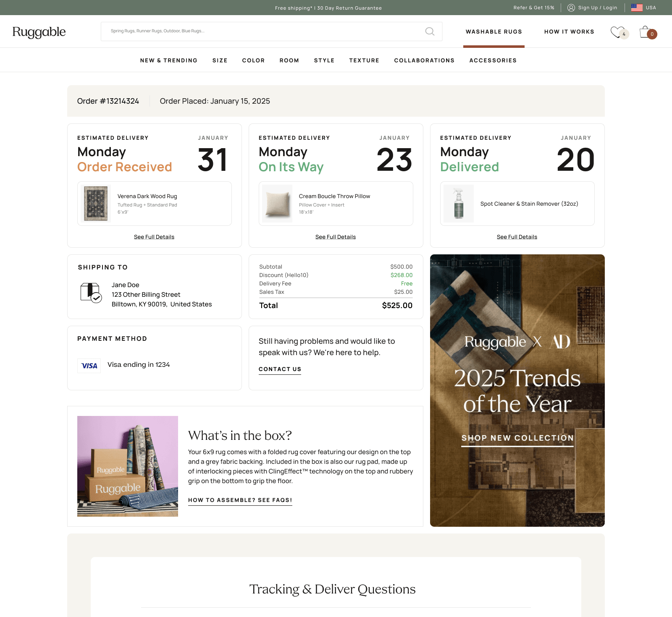Screen dimensions: 672x617
Task: Click Sign Up / Login link
Action: [x=598, y=8]
